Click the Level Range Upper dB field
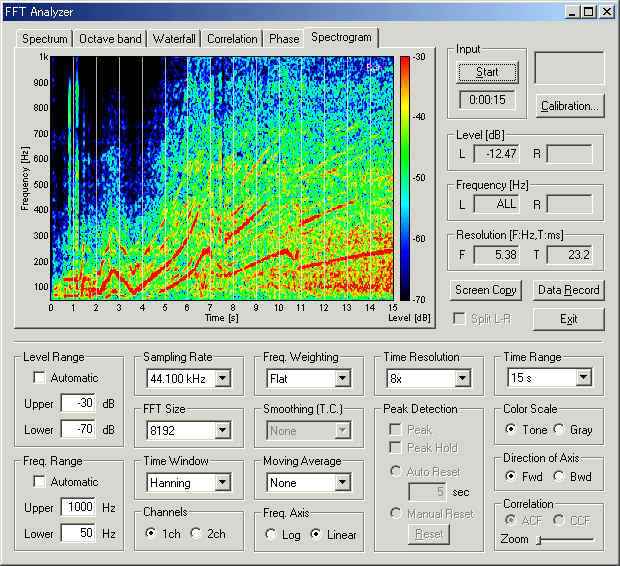This screenshot has width=620, height=566. (x=78, y=403)
